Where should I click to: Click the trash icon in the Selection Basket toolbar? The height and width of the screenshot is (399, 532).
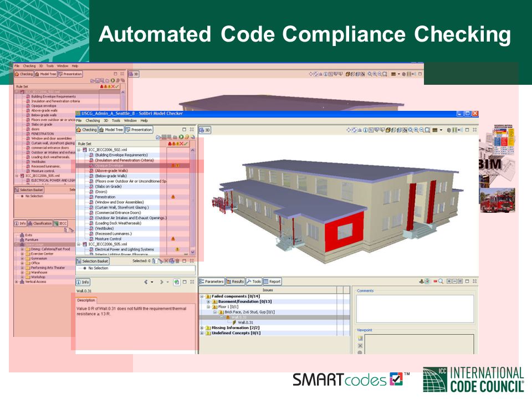point(177,261)
